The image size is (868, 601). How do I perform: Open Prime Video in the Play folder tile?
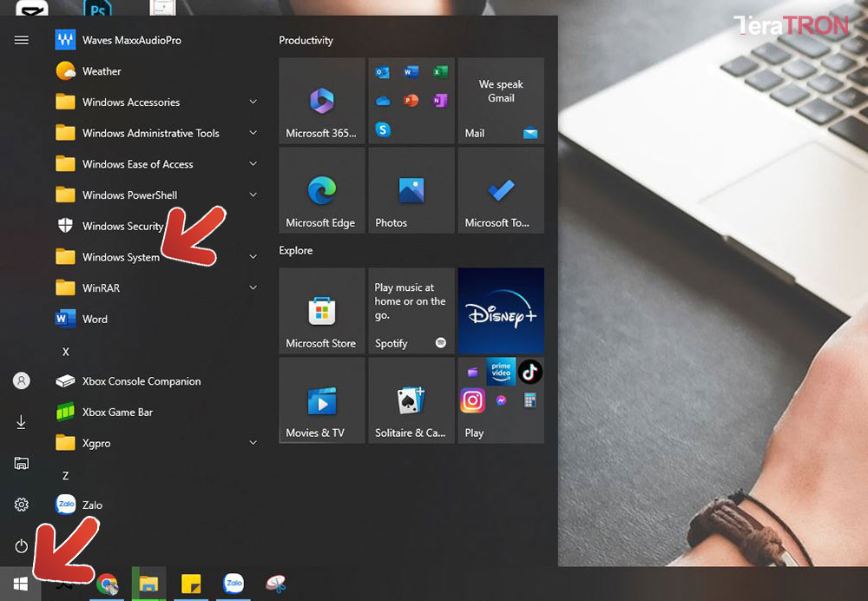click(x=501, y=372)
